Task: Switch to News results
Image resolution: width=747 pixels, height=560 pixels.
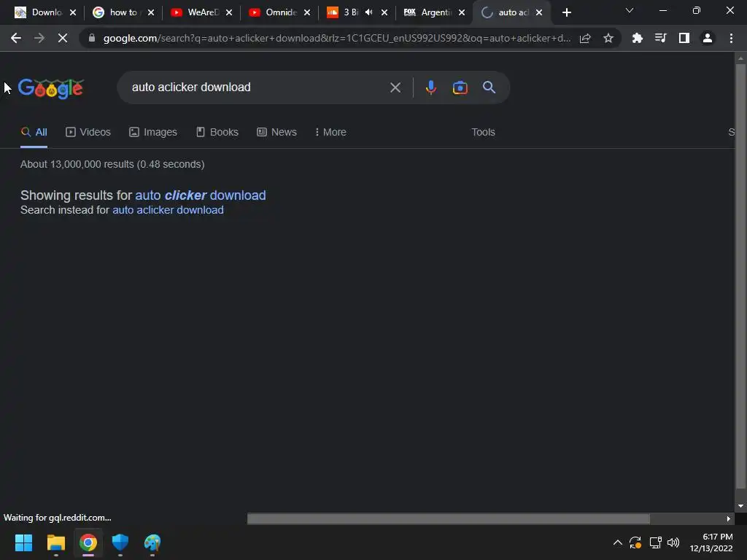Action: point(276,133)
